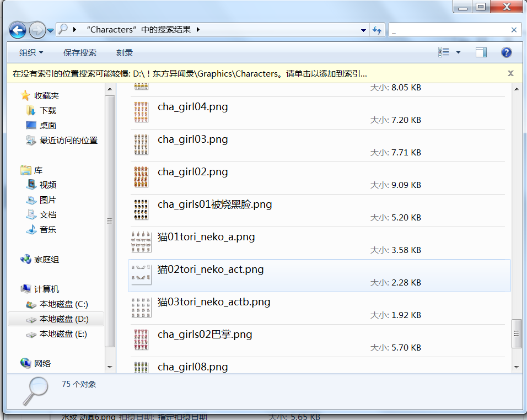Focus the search input field

point(450,30)
